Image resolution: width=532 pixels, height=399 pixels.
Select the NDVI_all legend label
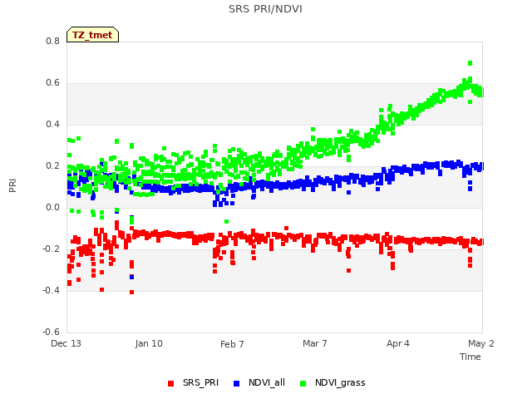[267, 382]
